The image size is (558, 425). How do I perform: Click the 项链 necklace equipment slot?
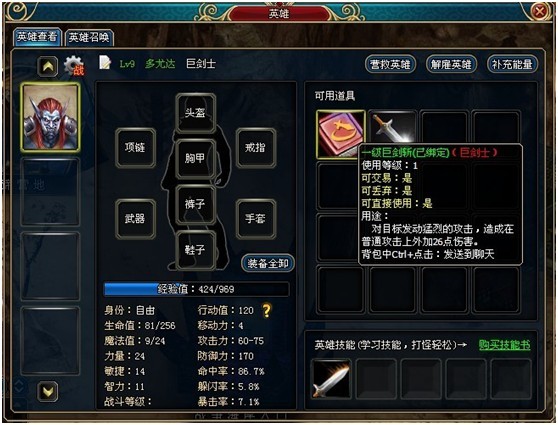(x=135, y=148)
